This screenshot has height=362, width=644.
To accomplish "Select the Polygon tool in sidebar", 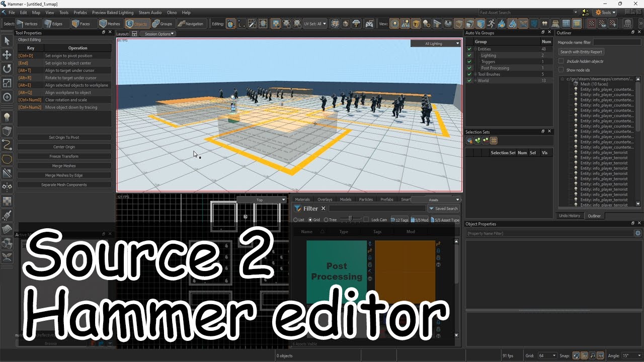I will (x=7, y=159).
